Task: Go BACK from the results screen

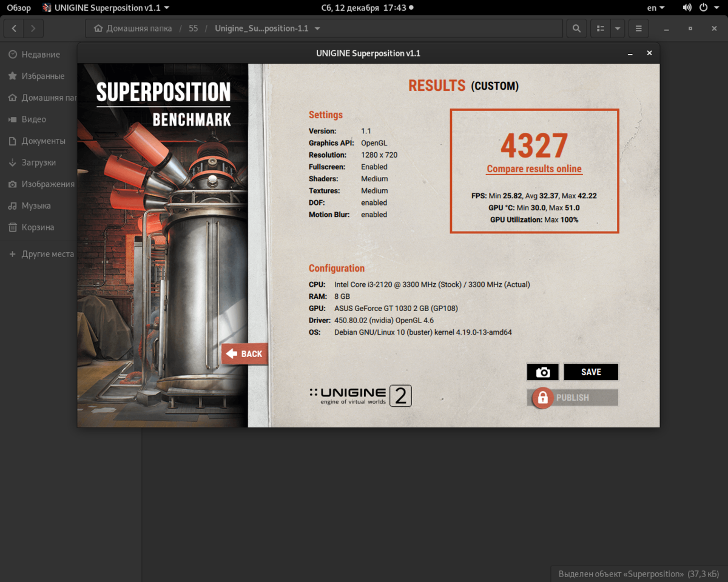Action: 244,354
